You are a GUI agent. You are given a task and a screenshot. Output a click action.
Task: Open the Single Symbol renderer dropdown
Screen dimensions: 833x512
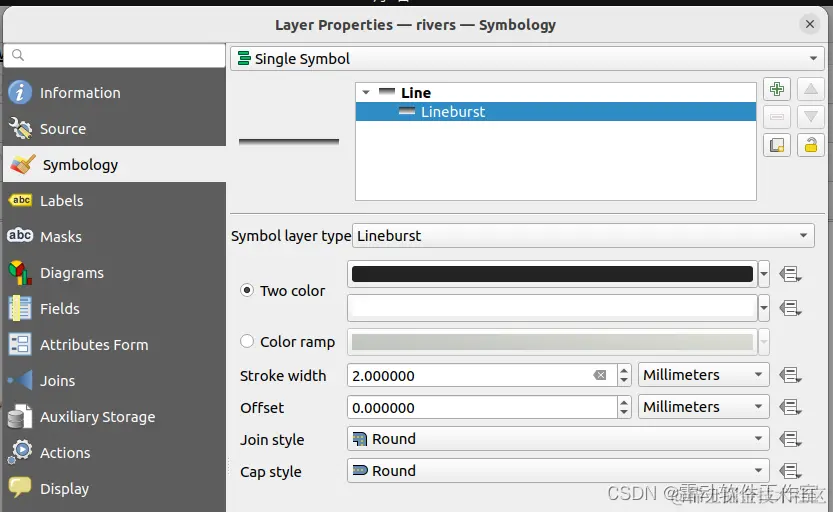[528, 58]
